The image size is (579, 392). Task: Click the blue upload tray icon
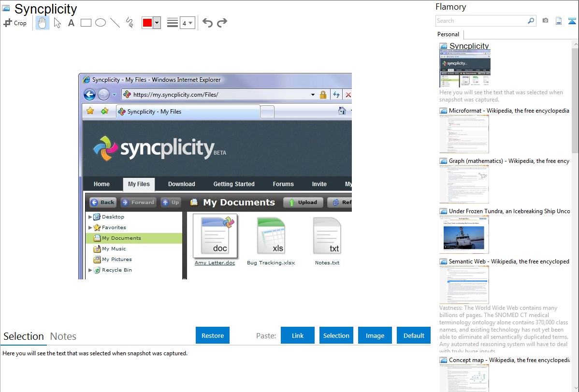coord(572,21)
